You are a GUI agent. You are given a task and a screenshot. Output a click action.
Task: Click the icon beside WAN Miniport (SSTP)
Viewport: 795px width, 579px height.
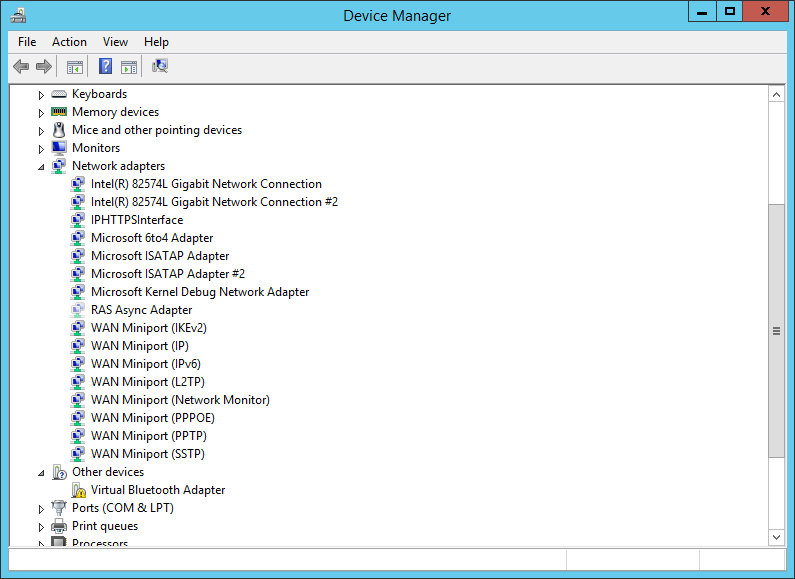click(78, 454)
